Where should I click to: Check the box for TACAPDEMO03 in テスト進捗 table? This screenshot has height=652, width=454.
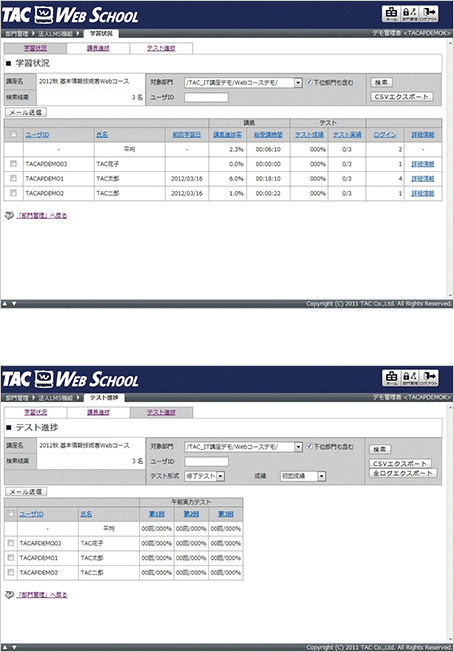(x=11, y=543)
